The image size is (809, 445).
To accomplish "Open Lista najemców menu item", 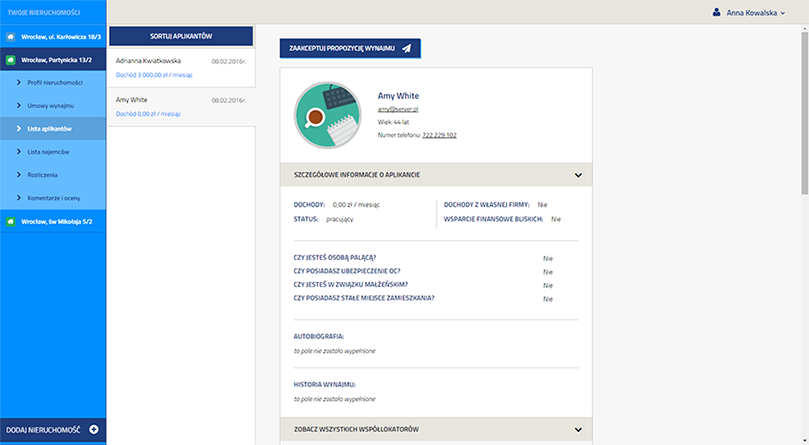I will pos(53,152).
